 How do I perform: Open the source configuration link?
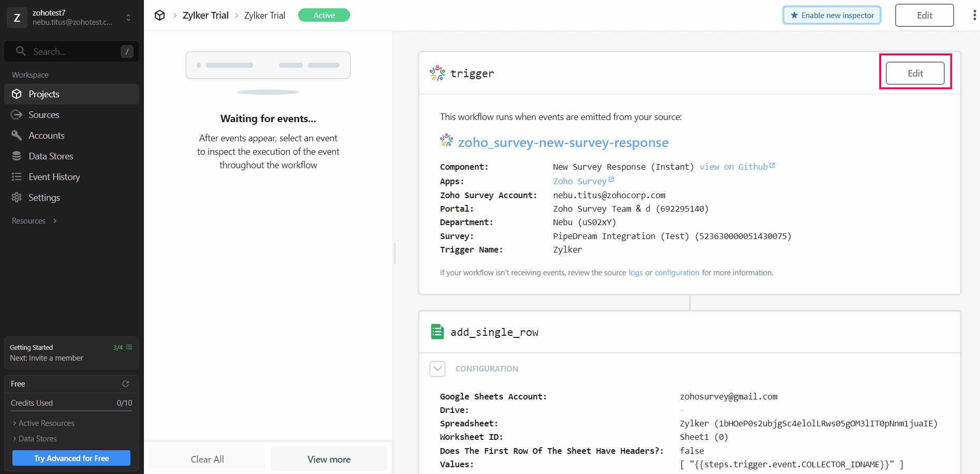click(x=677, y=273)
